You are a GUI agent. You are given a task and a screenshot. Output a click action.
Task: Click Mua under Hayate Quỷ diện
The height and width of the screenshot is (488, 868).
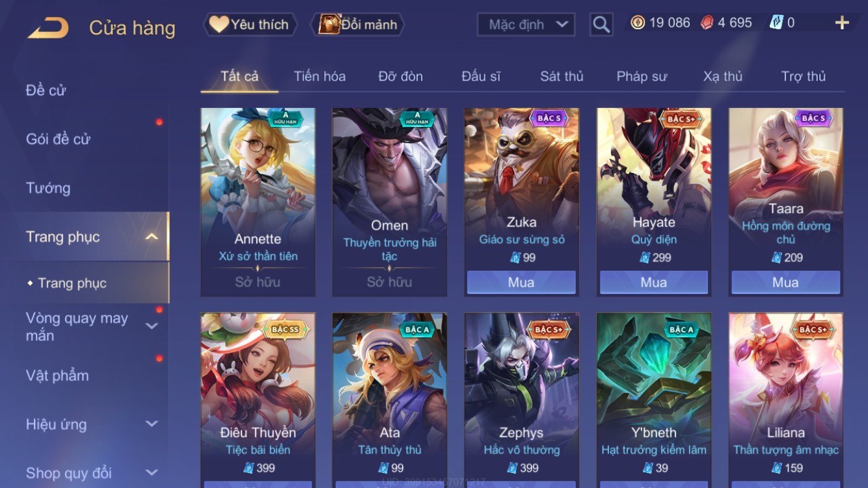653,282
